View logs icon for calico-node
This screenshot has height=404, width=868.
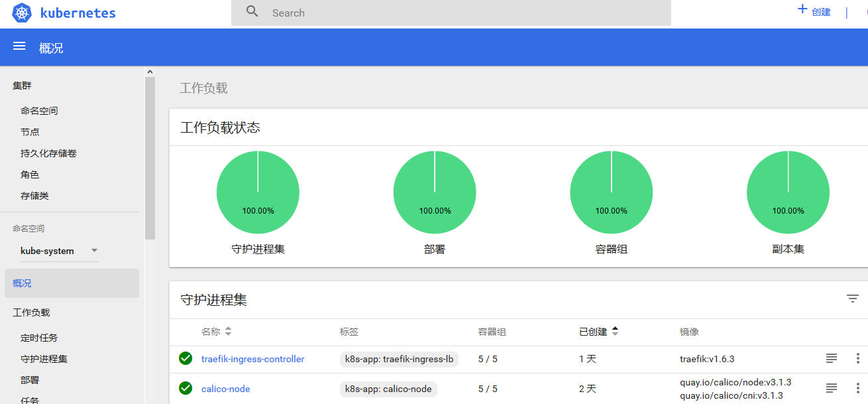832,388
